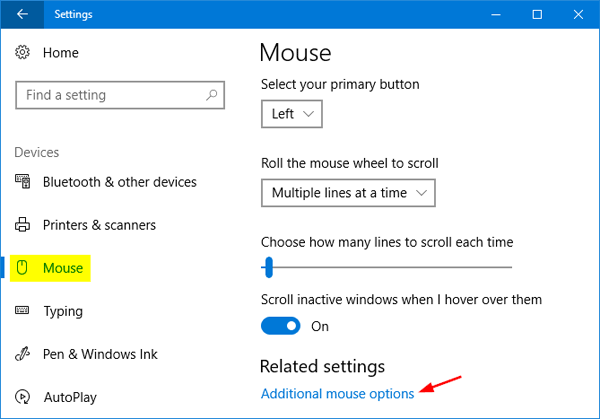
Task: Click the Bluetooth & other devices icon
Action: [23, 182]
